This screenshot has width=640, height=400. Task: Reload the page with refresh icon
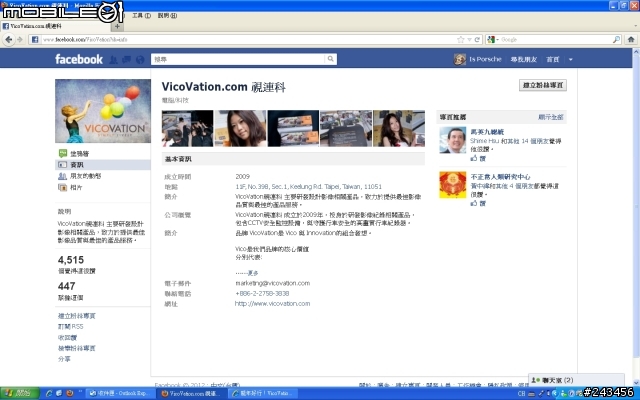pos(477,40)
